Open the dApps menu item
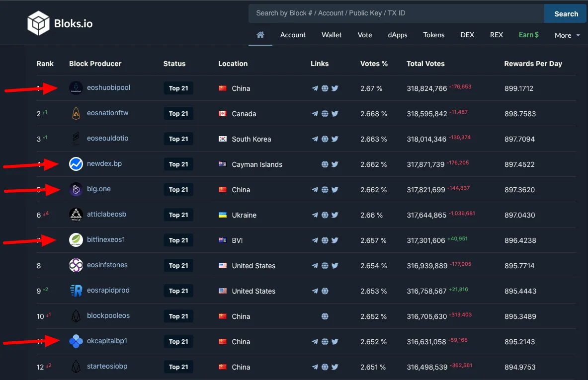588x380 pixels. coord(398,35)
